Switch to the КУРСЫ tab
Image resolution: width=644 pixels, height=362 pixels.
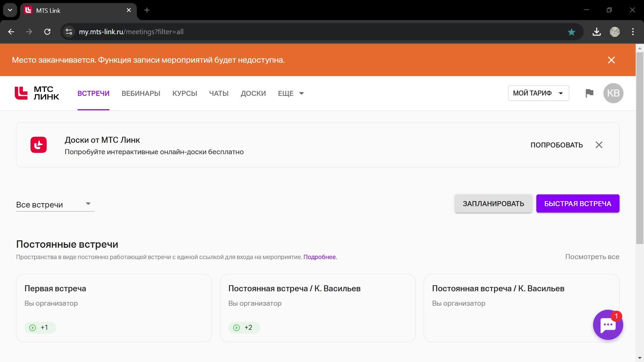[185, 94]
